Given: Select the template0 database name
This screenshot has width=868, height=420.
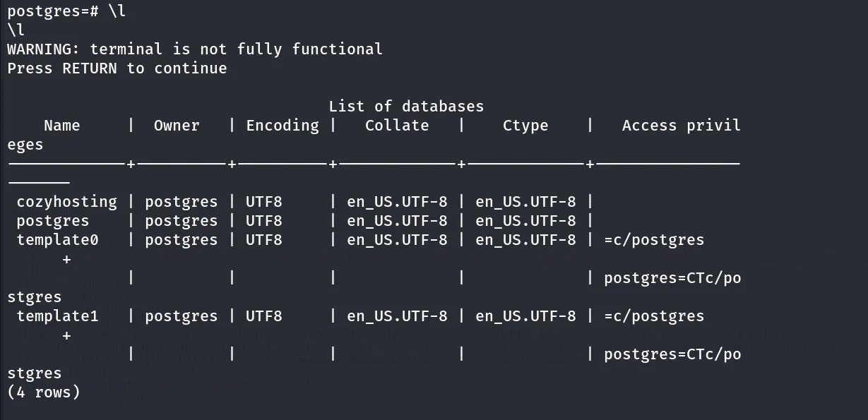Looking at the screenshot, I should (x=58, y=240).
